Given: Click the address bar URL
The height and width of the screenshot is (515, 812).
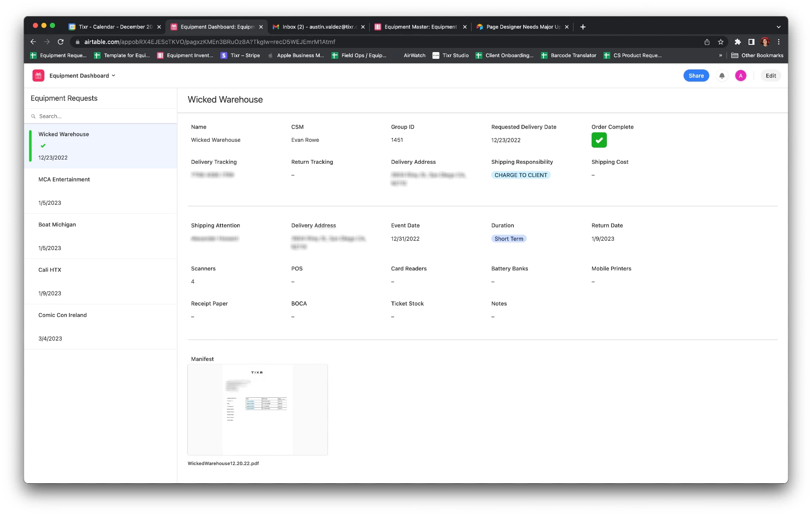Looking at the screenshot, I should point(210,42).
